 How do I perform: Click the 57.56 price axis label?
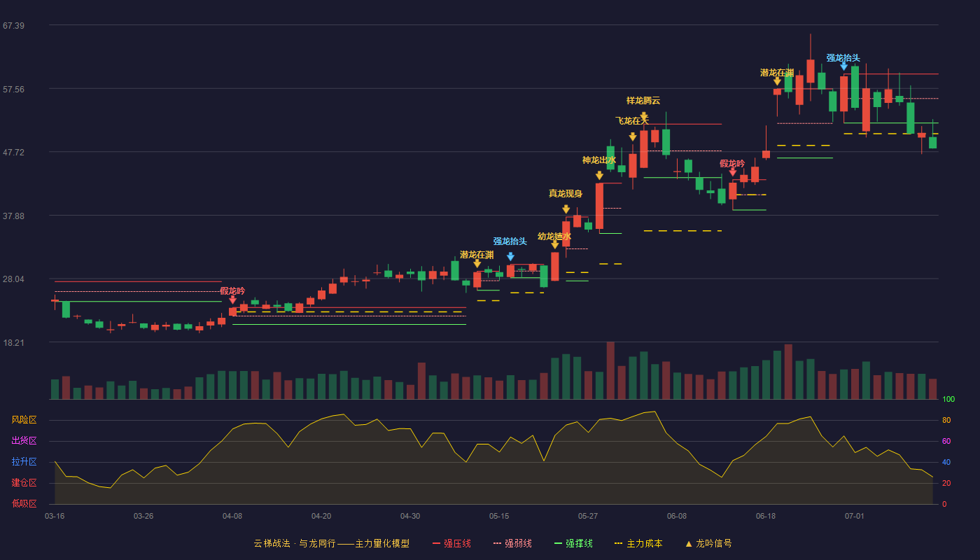pos(13,90)
